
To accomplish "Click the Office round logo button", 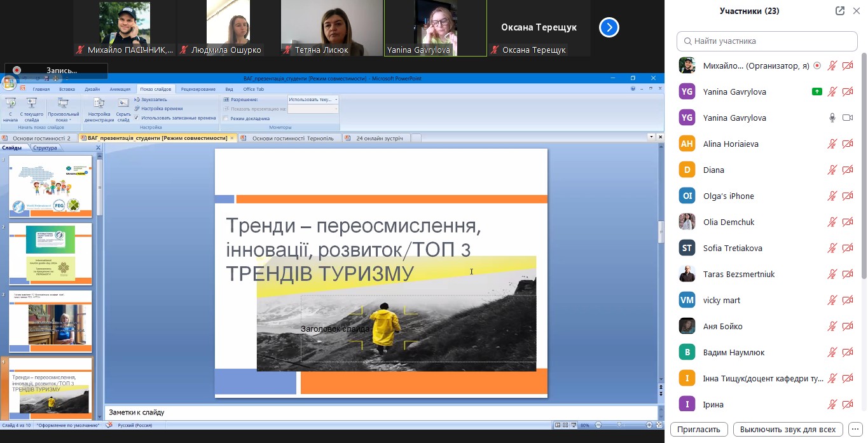I will tap(9, 83).
